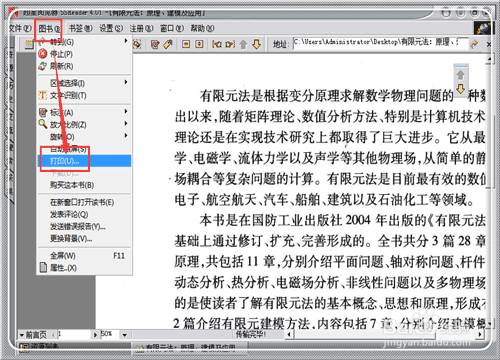Viewport: 500px width, 360px height.
Task: Click the SSReader logo icon top right
Action: coord(482,28)
